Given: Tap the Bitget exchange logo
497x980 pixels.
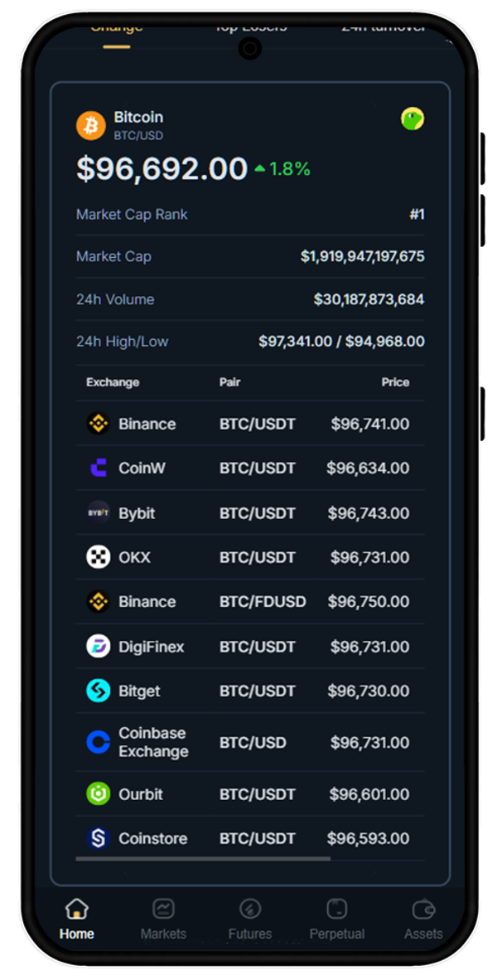Looking at the screenshot, I should (99, 691).
